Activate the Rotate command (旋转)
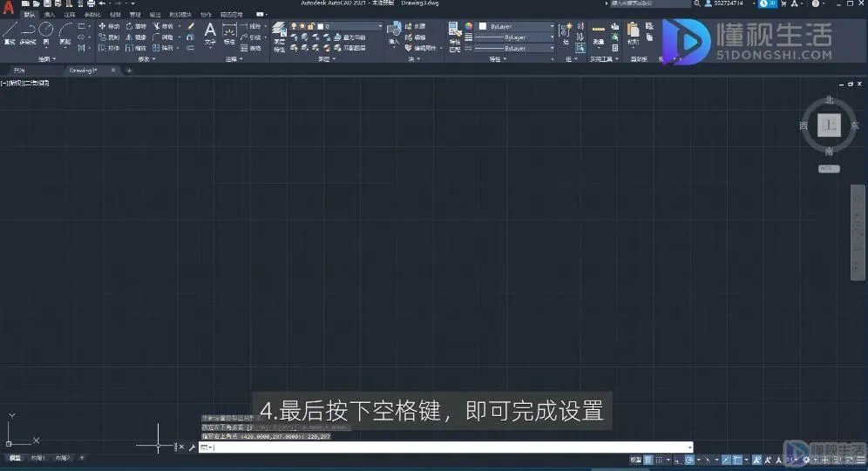The height and width of the screenshot is (471, 868). (136, 26)
